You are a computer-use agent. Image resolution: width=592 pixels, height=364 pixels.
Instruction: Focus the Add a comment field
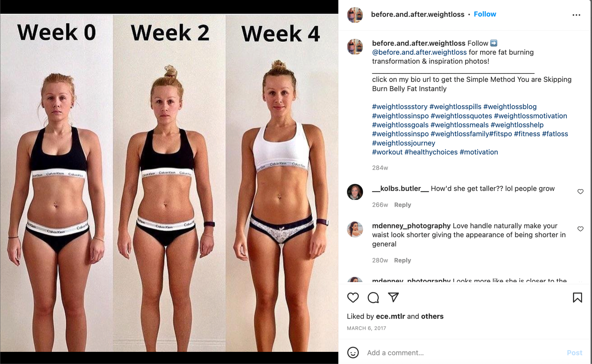tap(462, 353)
